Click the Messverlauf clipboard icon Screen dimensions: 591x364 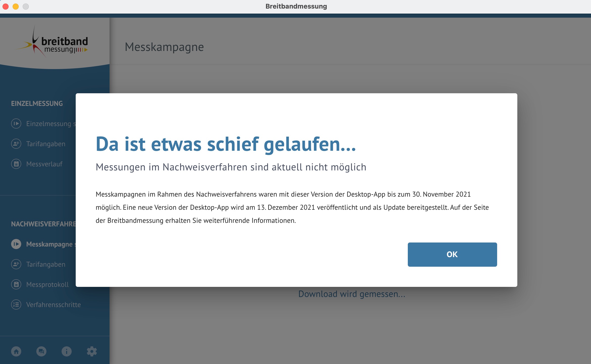[16, 164]
